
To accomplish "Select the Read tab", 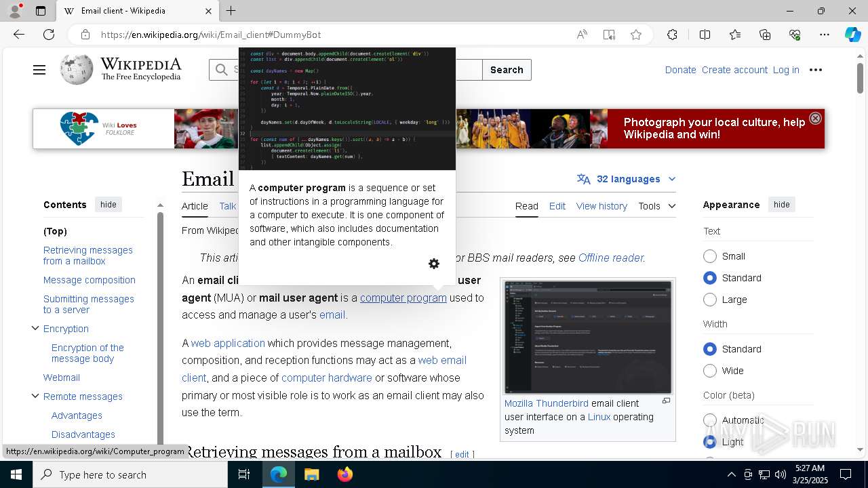I will pyautogui.click(x=526, y=206).
